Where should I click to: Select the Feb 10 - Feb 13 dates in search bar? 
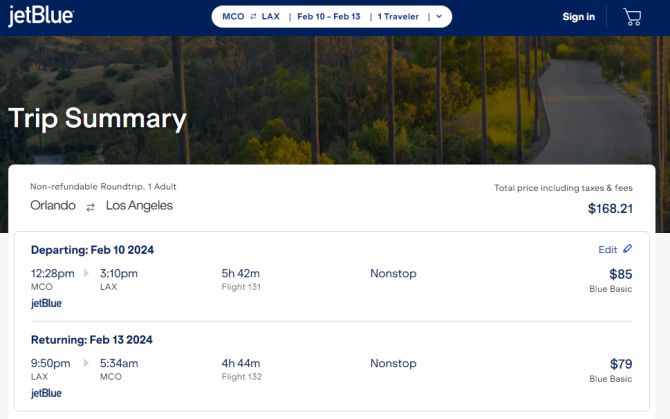pyautogui.click(x=329, y=17)
